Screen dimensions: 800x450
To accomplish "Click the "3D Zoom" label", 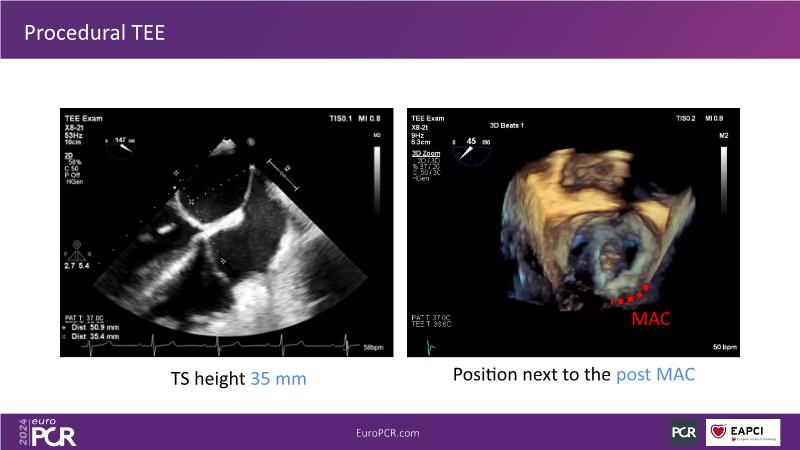I will point(427,152).
